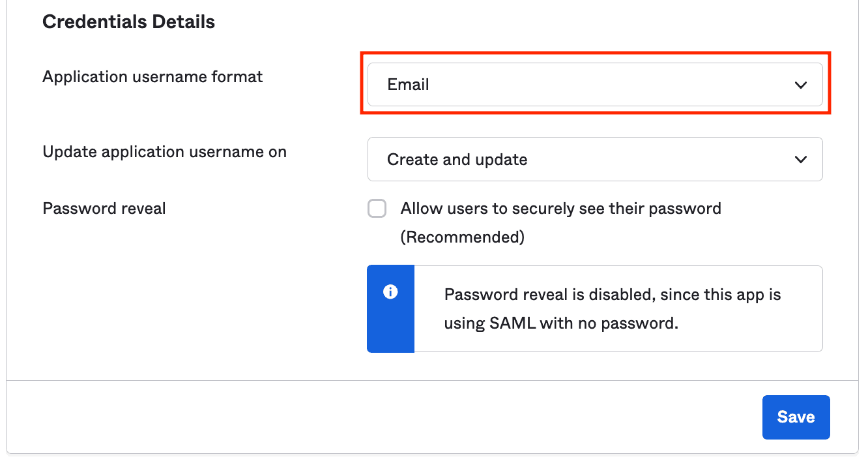Image resolution: width=868 pixels, height=463 pixels.
Task: Expand the Create and update selector
Action: tap(595, 159)
